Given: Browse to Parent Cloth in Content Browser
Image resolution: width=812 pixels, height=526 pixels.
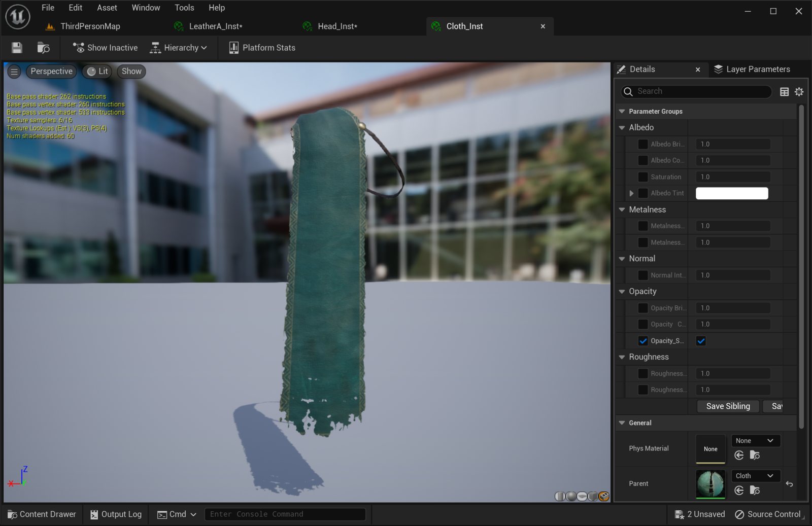Looking at the screenshot, I should [755, 490].
